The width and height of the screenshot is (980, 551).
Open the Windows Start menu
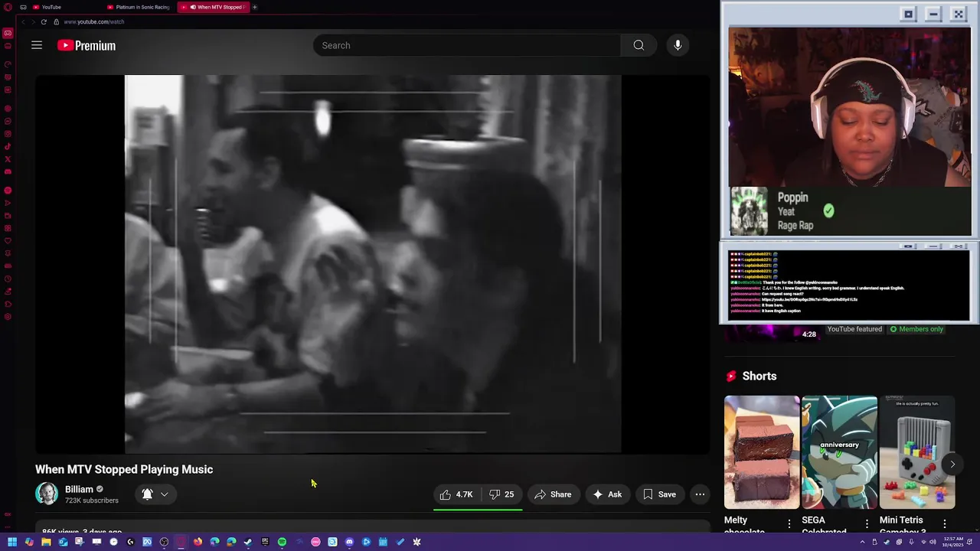click(x=12, y=542)
